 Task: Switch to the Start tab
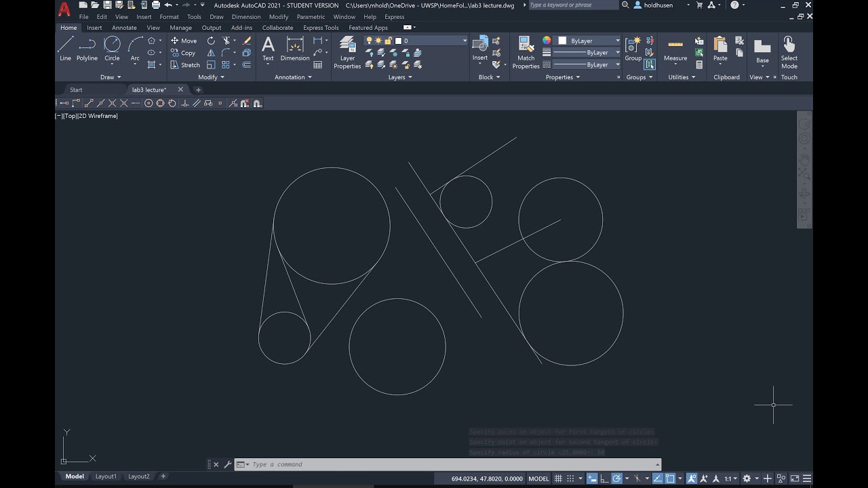[76, 89]
